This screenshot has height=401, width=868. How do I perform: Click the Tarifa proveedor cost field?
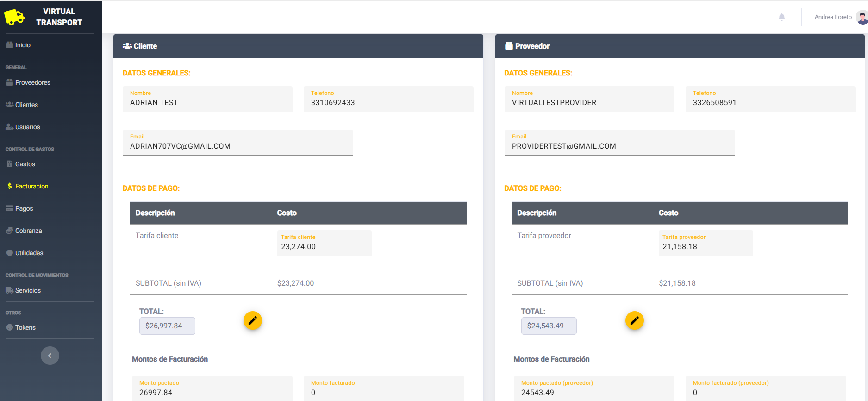705,246
